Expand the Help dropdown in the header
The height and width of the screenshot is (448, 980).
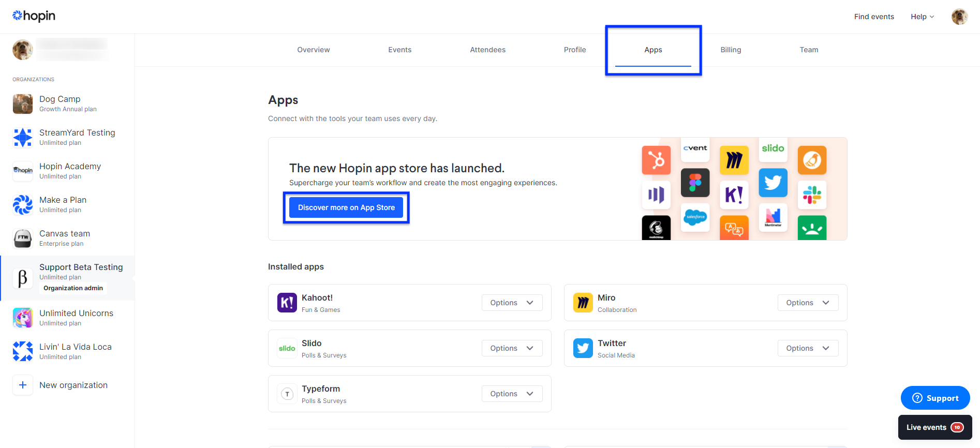pyautogui.click(x=922, y=17)
